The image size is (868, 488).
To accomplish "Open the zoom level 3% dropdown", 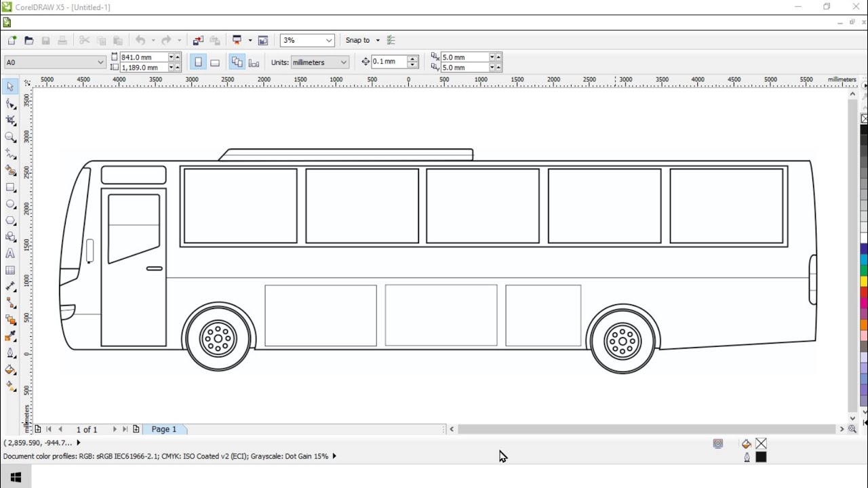I will tap(329, 41).
